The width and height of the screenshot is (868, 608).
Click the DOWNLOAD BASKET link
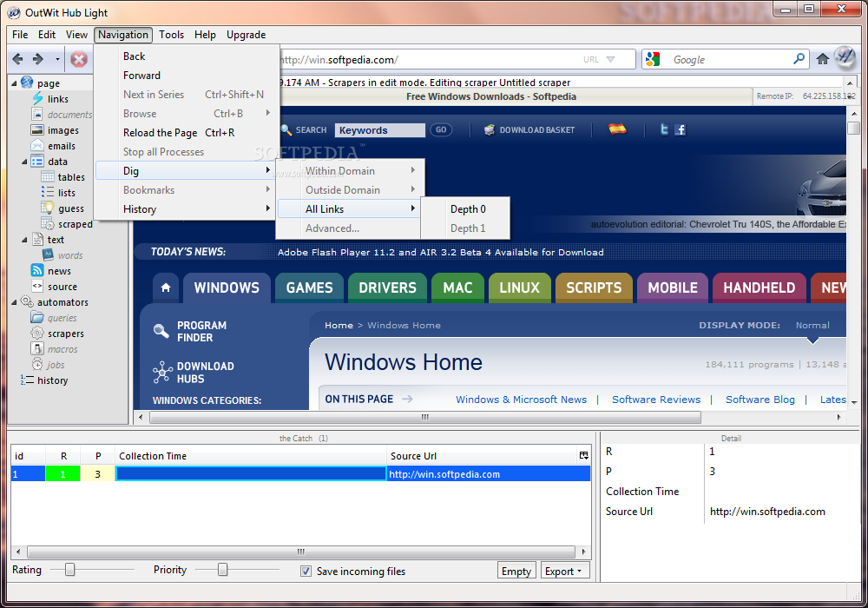tap(529, 129)
